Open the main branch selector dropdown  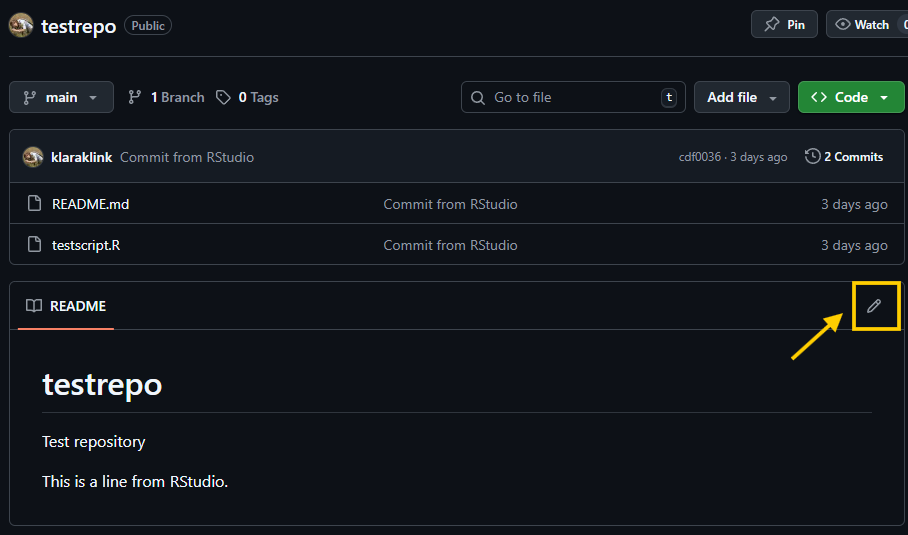coord(61,97)
